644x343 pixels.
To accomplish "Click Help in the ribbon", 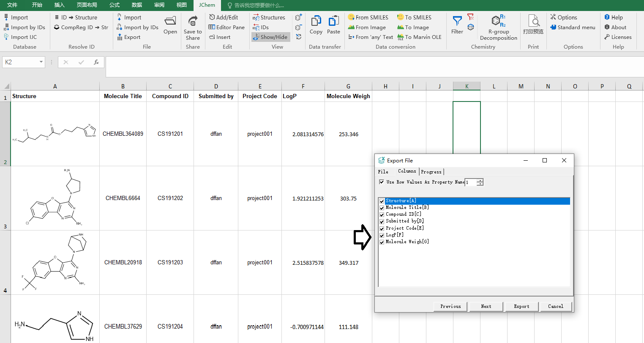I will [x=614, y=17].
